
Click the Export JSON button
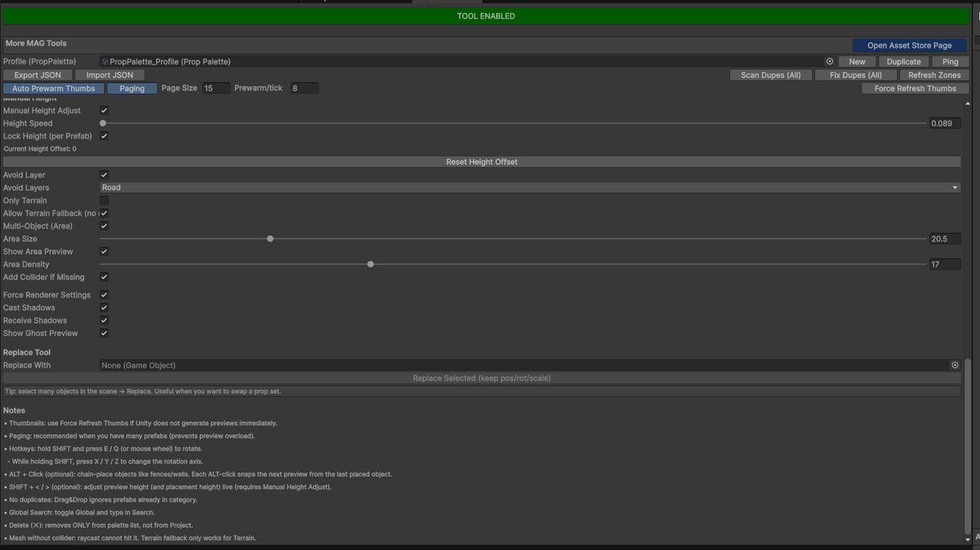(38, 75)
